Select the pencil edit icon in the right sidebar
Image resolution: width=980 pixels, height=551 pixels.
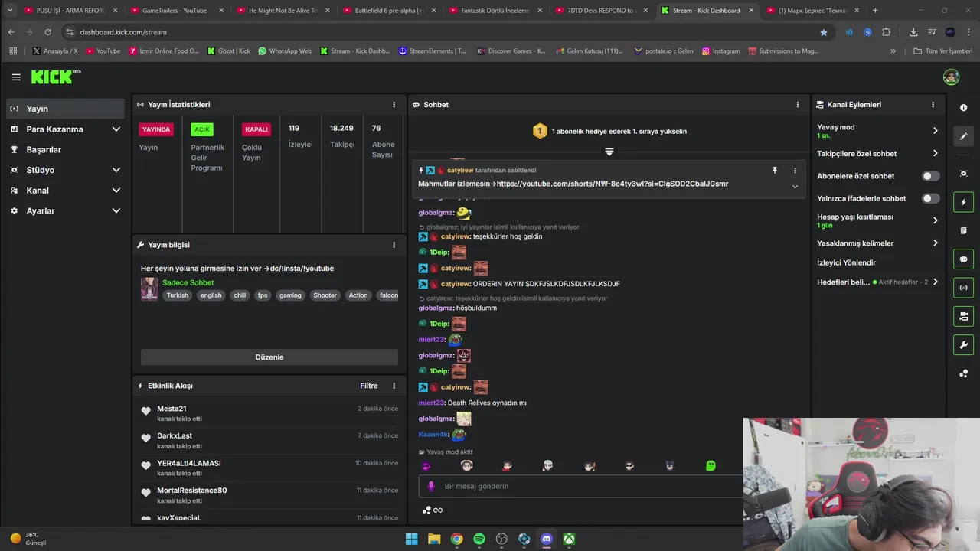(x=963, y=136)
